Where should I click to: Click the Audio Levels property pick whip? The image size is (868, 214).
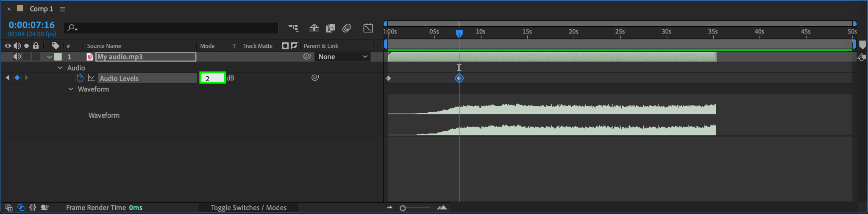coord(315,78)
